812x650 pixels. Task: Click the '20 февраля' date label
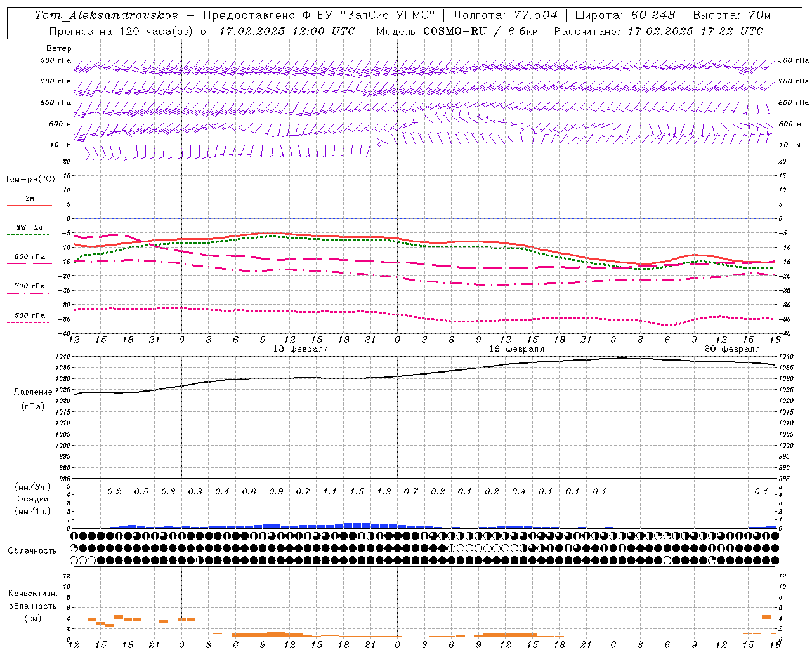(732, 349)
